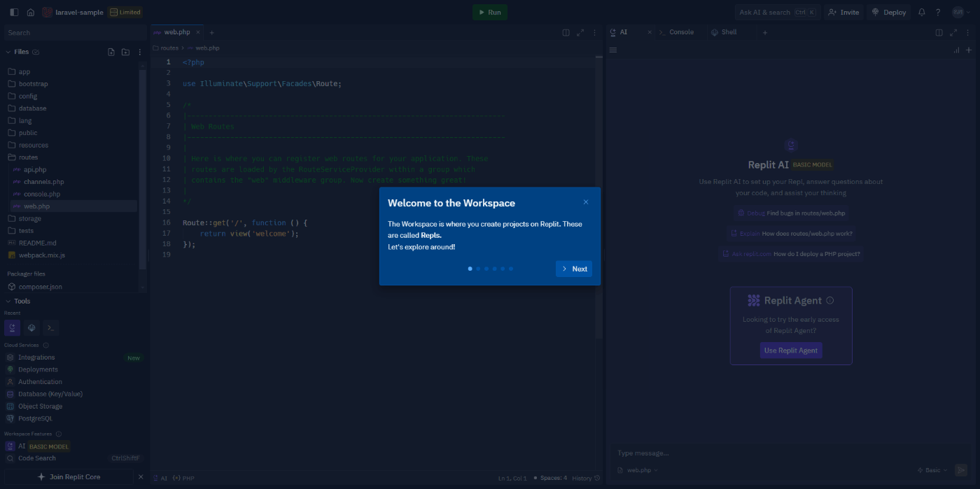Open the Ask AI & search box
Viewport: 980px width, 489px height.
(777, 12)
